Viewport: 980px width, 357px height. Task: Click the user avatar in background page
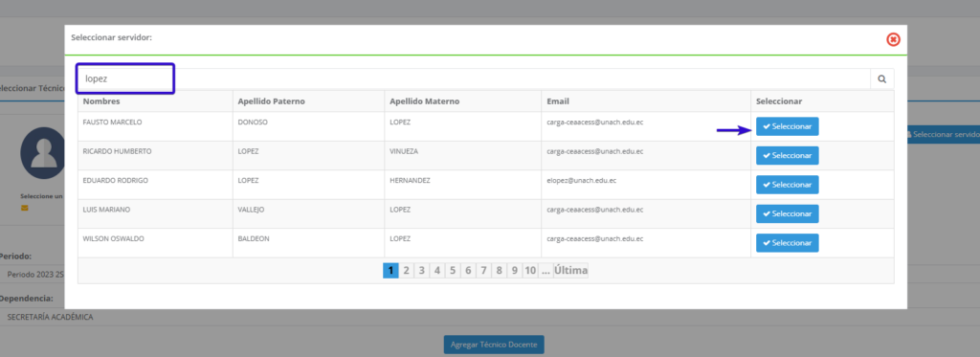(42, 153)
